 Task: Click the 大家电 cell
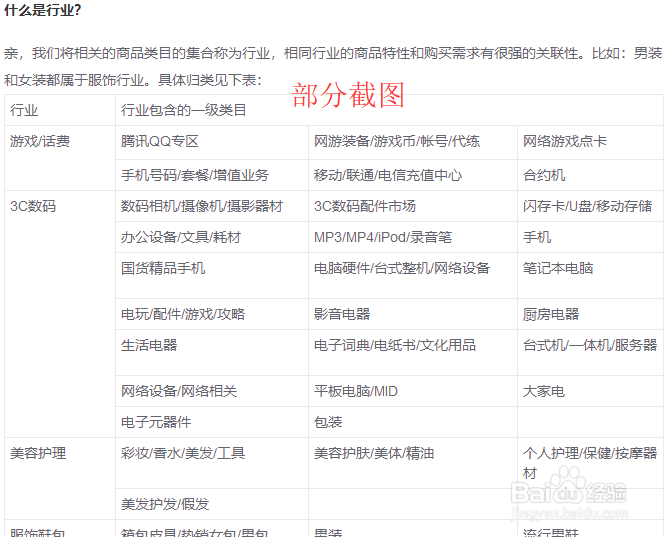pyautogui.click(x=590, y=391)
